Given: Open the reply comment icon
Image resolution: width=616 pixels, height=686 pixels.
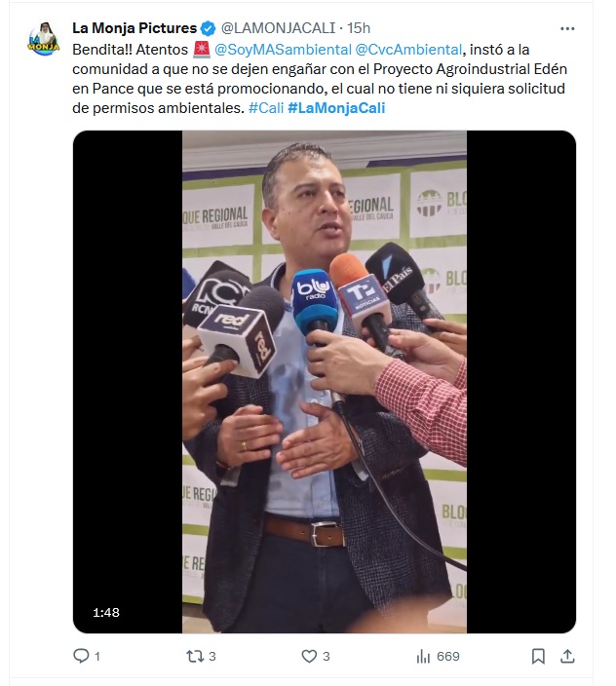Looking at the screenshot, I should point(81,656).
